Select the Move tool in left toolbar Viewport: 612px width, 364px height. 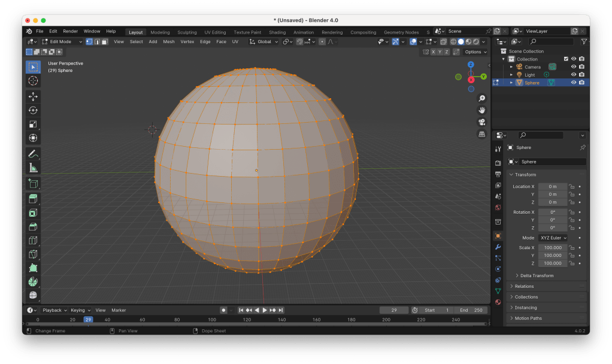33,96
